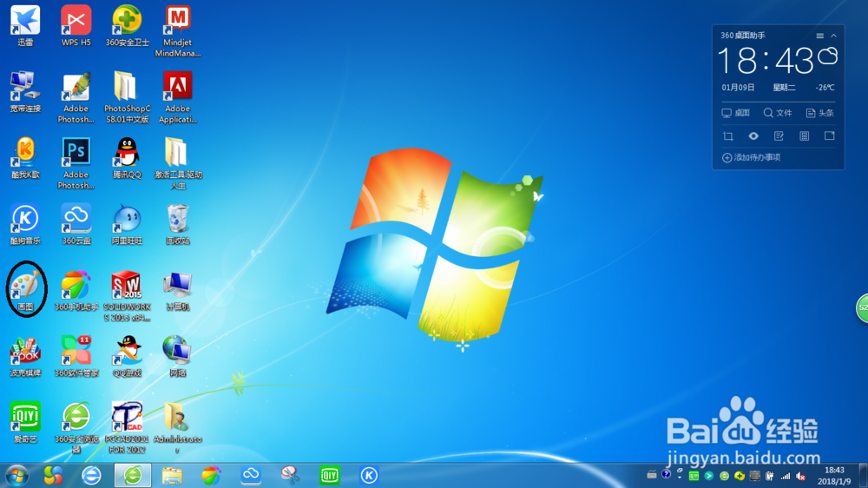868x488 pixels.
Task: Select the Administrator user folder
Action: tap(178, 427)
